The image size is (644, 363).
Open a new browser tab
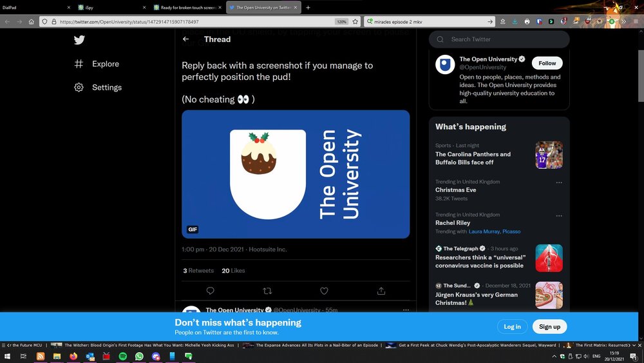coord(308,7)
